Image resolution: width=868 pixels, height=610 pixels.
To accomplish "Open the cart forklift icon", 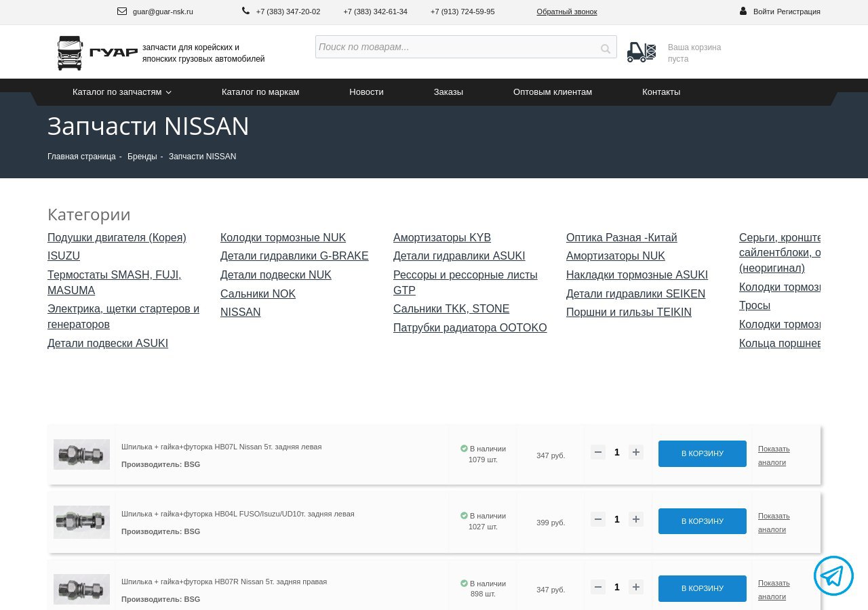I will click(641, 52).
